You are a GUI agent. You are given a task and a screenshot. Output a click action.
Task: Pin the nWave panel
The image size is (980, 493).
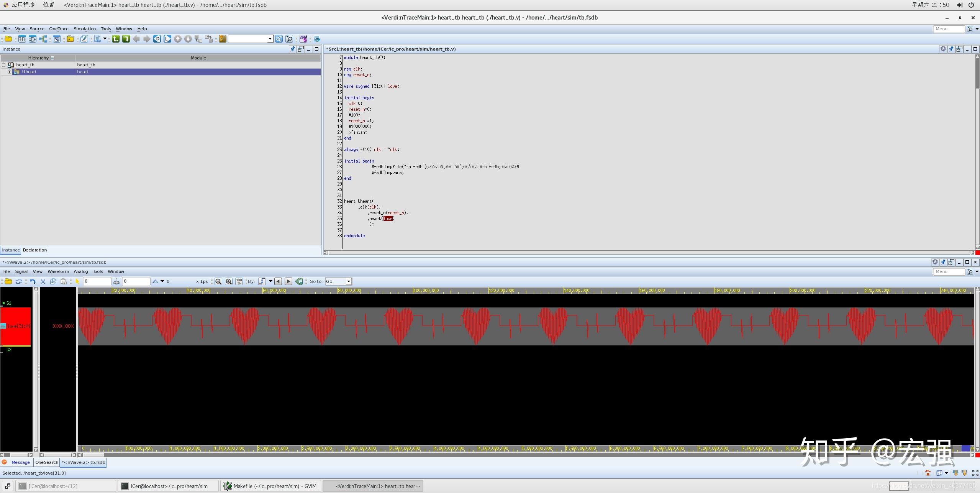click(x=943, y=262)
